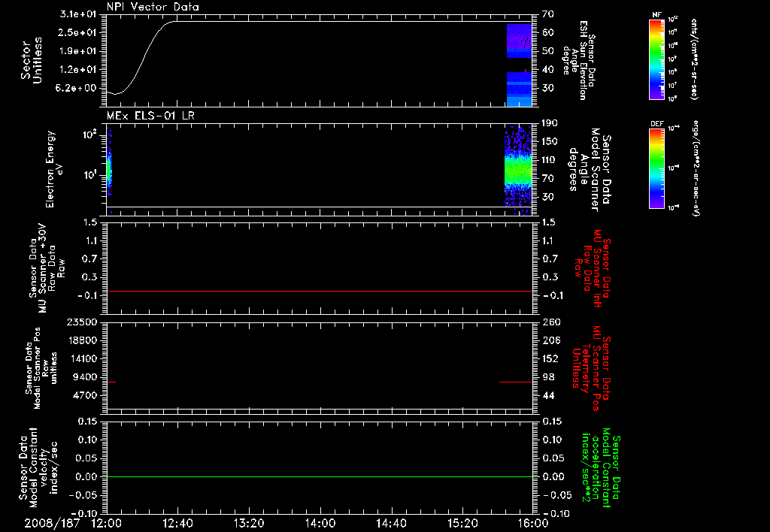
Task: Click the 16:00 time tick label
Action: click(533, 523)
